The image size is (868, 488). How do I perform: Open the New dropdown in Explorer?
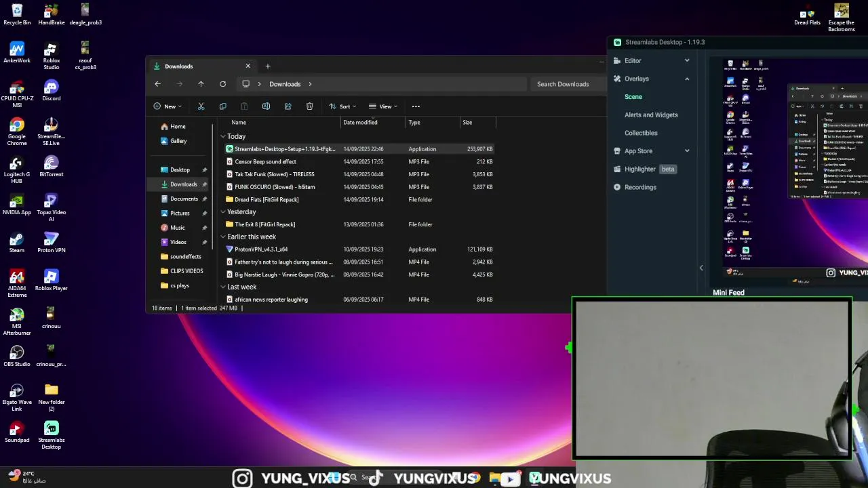pyautogui.click(x=167, y=106)
